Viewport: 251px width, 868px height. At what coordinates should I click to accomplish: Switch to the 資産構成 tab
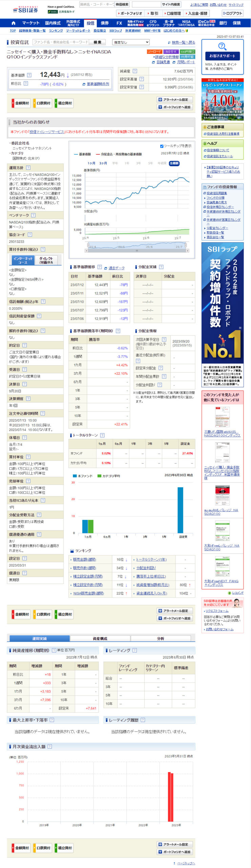(x=100, y=638)
